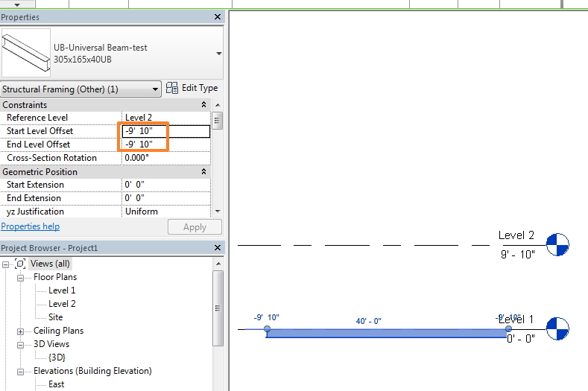This screenshot has height=391, width=588.
Task: Click the Apply button
Action: 195,227
